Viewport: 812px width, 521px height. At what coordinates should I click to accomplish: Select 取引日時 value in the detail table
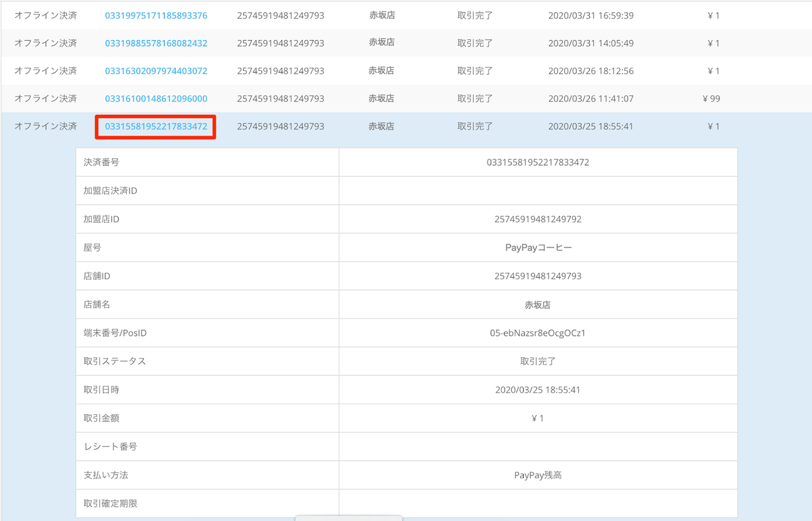click(538, 390)
